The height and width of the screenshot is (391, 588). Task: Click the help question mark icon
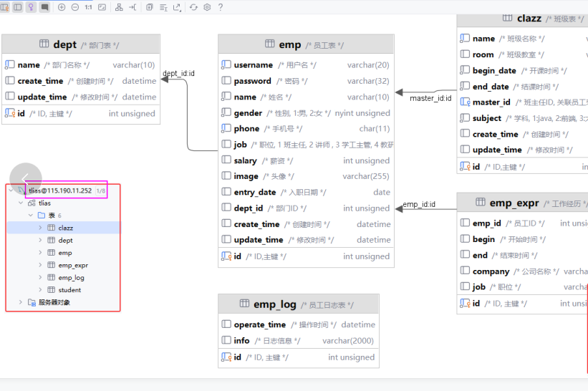[220, 7]
